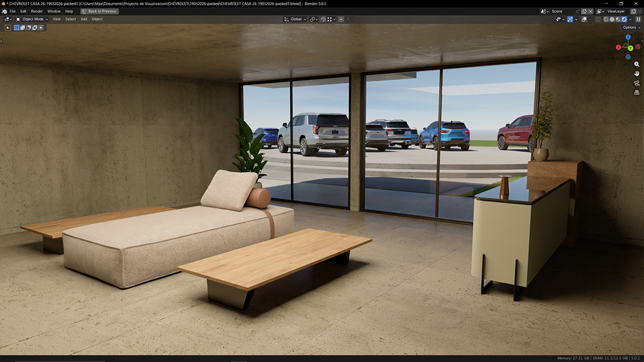Open the Object Mode dropdown
The width and height of the screenshot is (644, 362).
tap(32, 19)
